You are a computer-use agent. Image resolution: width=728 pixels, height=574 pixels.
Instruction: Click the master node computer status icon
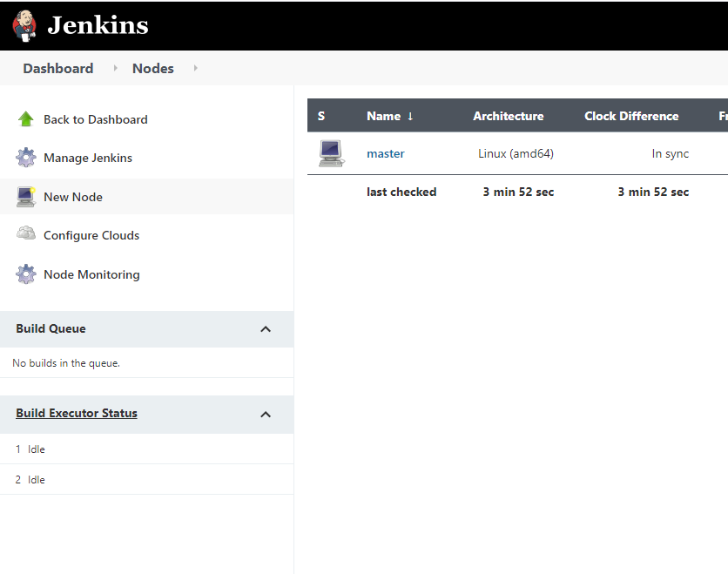(332, 153)
